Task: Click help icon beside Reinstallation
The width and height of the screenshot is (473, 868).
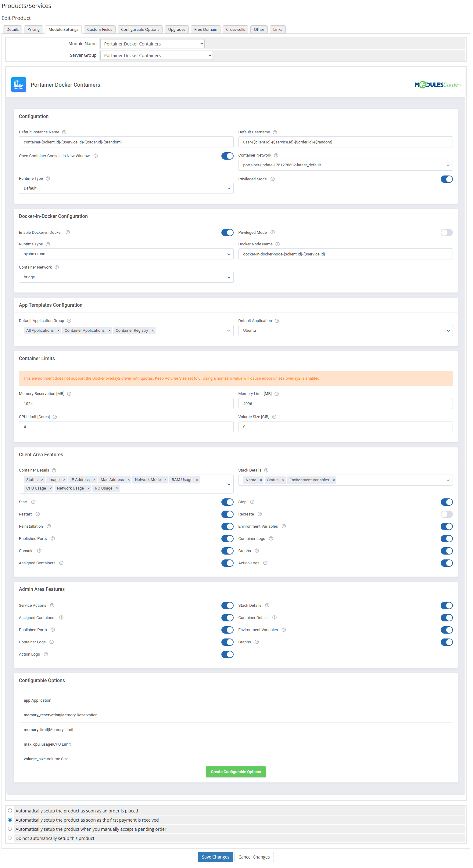Action: click(x=49, y=526)
